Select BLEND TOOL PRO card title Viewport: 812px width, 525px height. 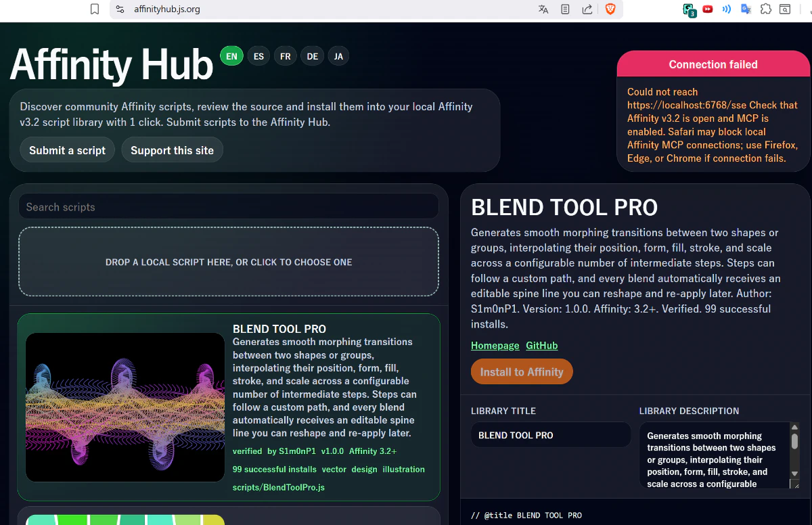click(279, 329)
